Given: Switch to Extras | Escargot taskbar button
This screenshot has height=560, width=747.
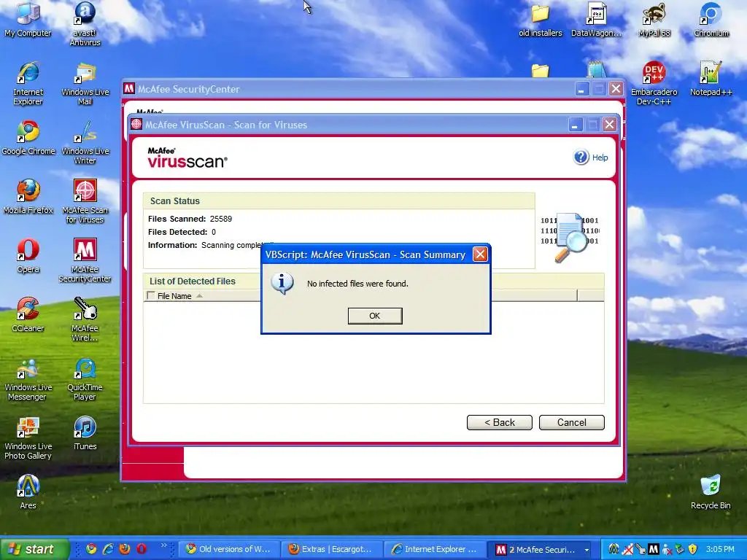Looking at the screenshot, I should [x=332, y=549].
